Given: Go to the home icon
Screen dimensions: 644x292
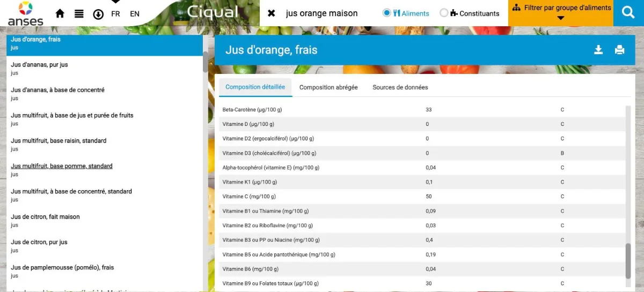Looking at the screenshot, I should pos(60,13).
